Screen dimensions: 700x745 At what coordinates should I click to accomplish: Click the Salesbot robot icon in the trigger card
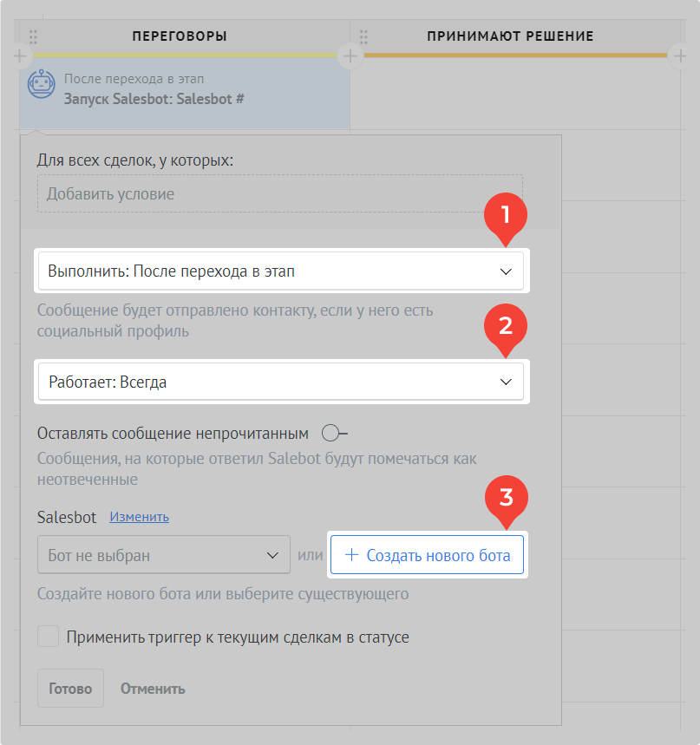42,85
